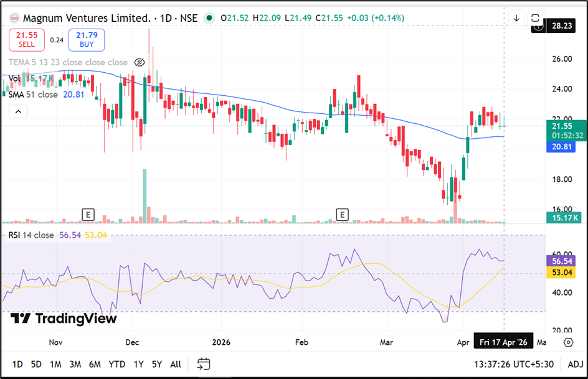
Task: Toggle ADJ adjusted data setting
Action: click(576, 364)
